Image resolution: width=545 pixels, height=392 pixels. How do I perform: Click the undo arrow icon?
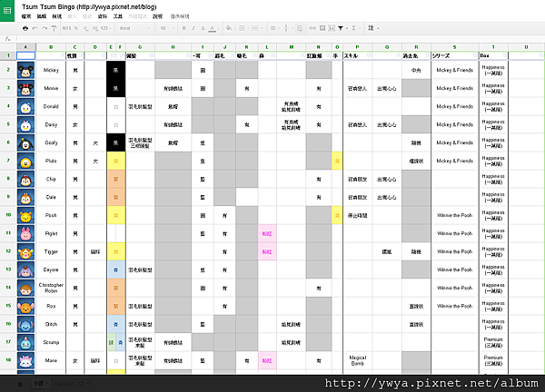tap(35, 28)
